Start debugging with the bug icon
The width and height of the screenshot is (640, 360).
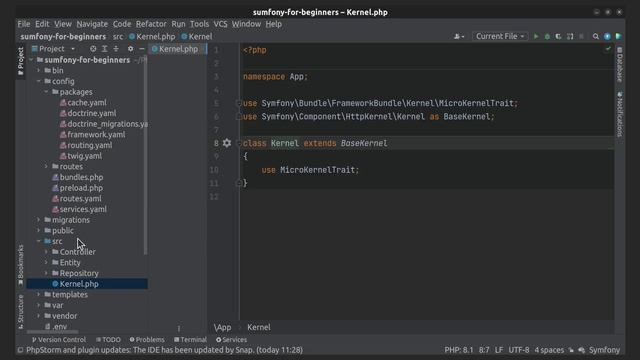point(547,36)
